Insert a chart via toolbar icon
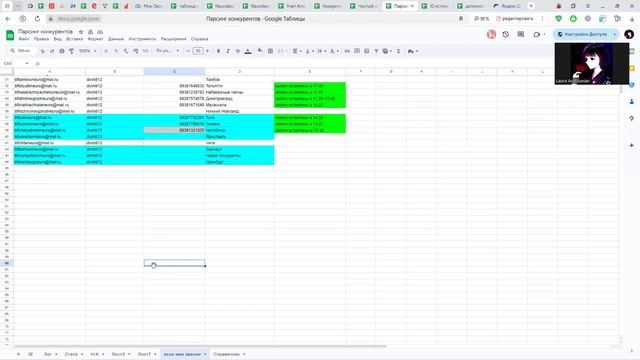The image size is (640, 360). [x=367, y=51]
